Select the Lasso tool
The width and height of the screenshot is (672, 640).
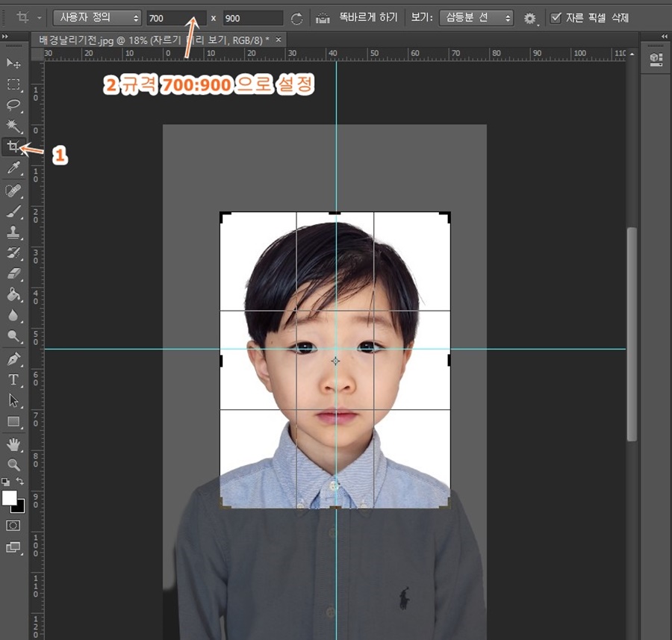(x=13, y=105)
